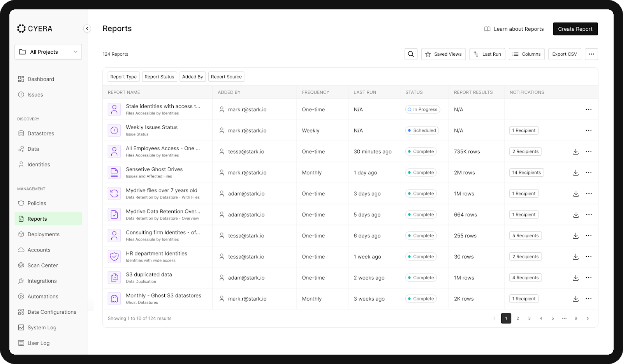Click the Cyera logo
This screenshot has width=623, height=364.
[x=35, y=28]
